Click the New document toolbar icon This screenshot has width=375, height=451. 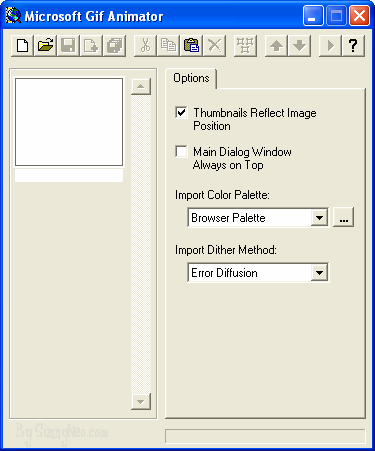[x=22, y=45]
